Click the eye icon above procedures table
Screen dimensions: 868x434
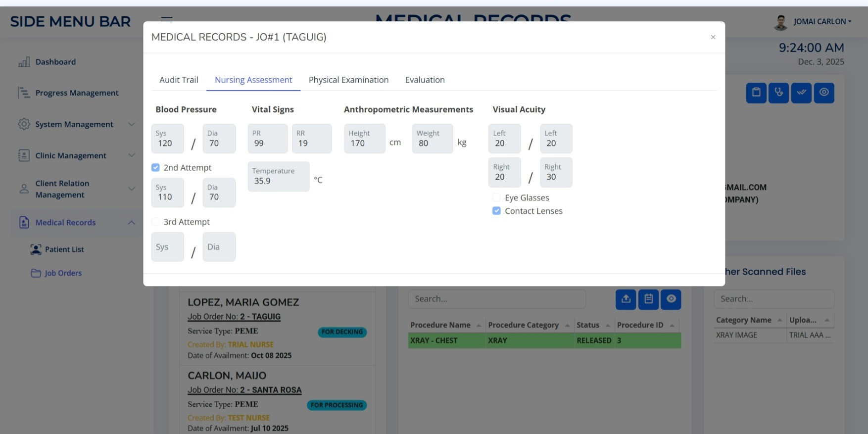tap(671, 299)
